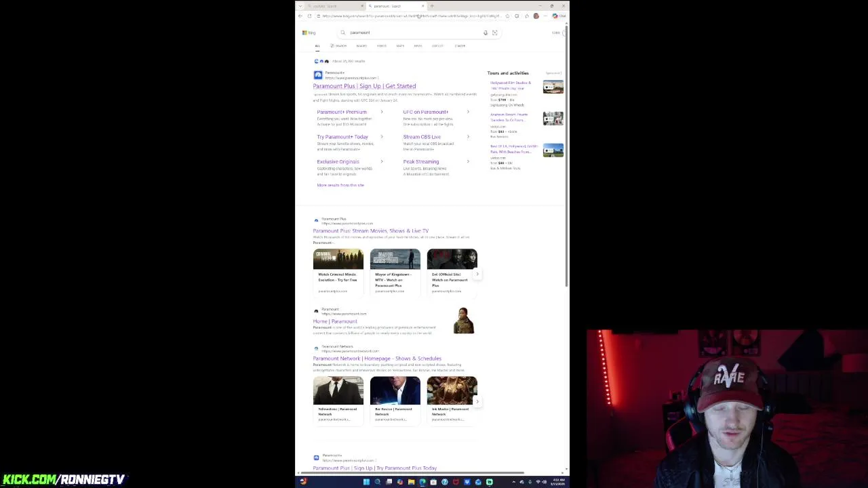Screen dimensions: 868x488
Task: Click the taskbar clock and date
Action: pyautogui.click(x=559, y=482)
